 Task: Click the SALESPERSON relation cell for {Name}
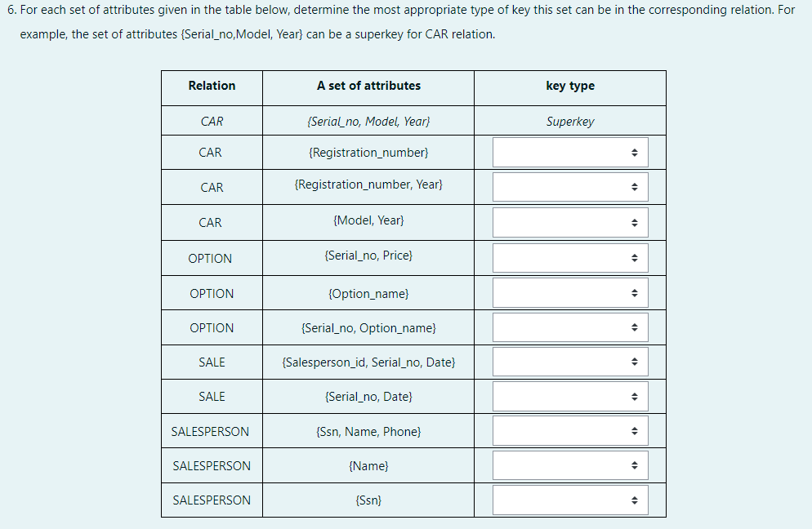tap(211, 465)
